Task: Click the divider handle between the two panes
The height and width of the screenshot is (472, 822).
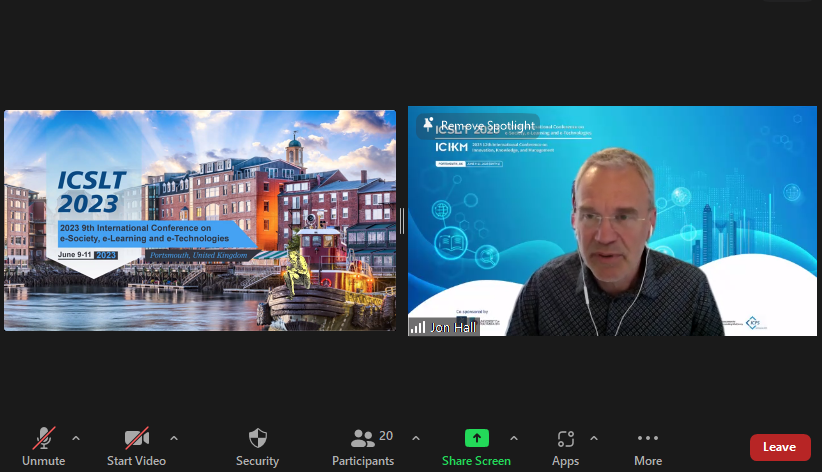Action: coord(402,221)
